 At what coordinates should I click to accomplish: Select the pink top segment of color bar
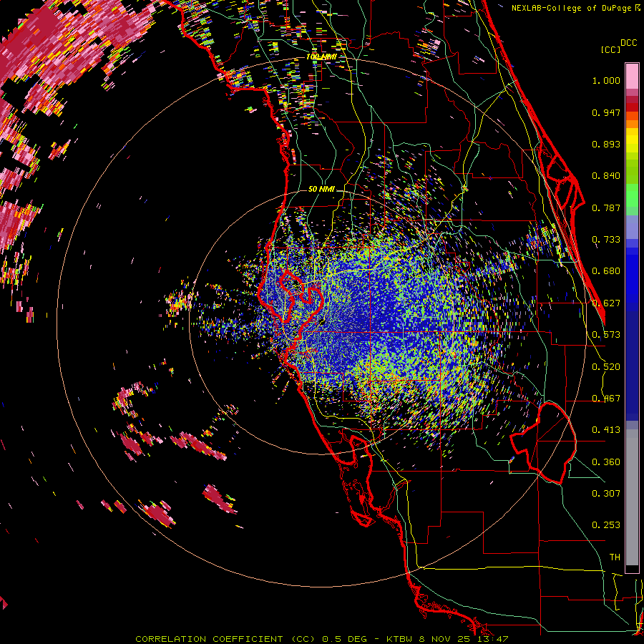coord(632,76)
